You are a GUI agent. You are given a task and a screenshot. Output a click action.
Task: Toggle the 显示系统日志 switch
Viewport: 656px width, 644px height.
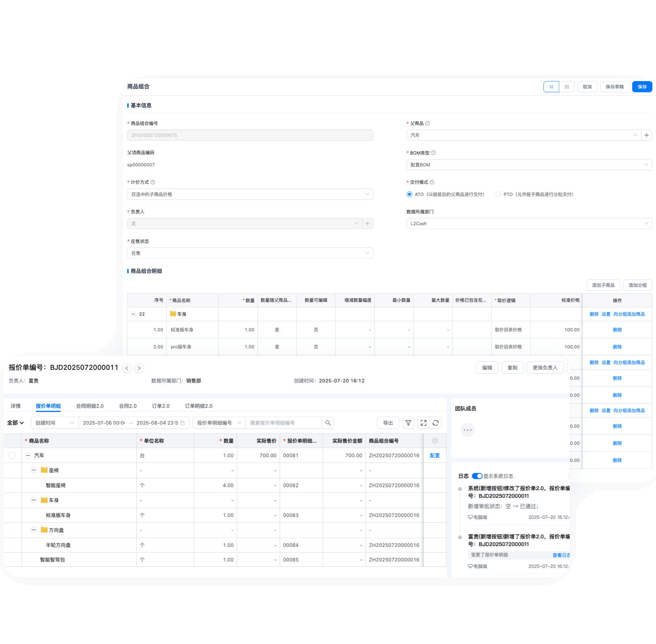(x=477, y=476)
